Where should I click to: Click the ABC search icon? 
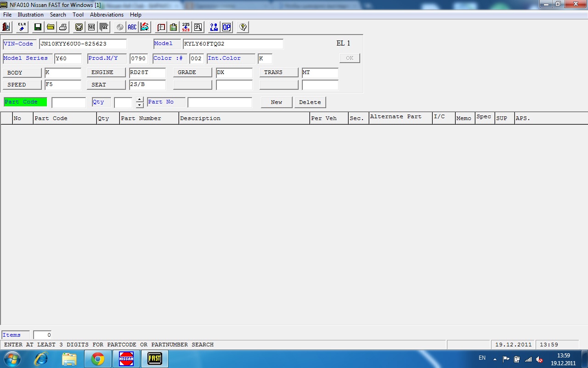click(x=132, y=27)
